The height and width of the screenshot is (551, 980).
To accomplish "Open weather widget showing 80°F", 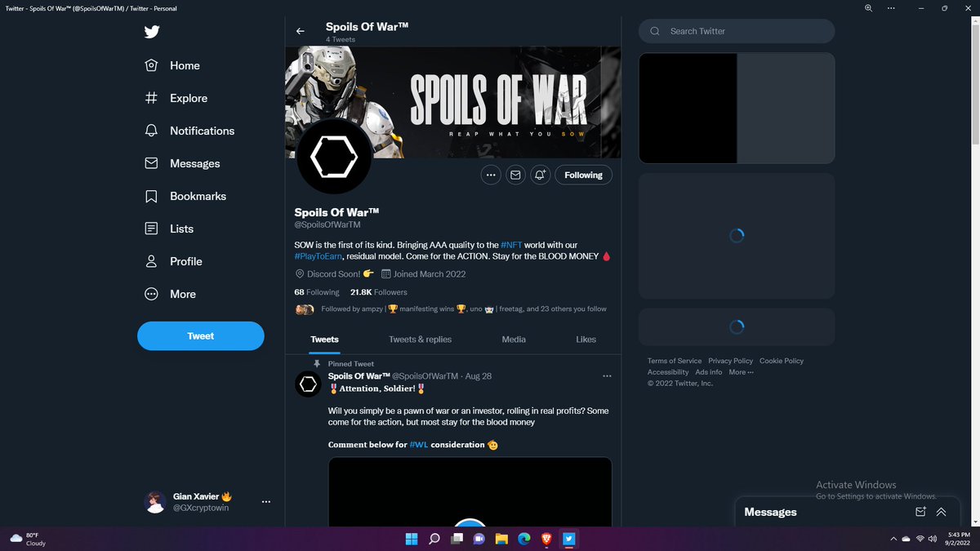I will coord(29,539).
